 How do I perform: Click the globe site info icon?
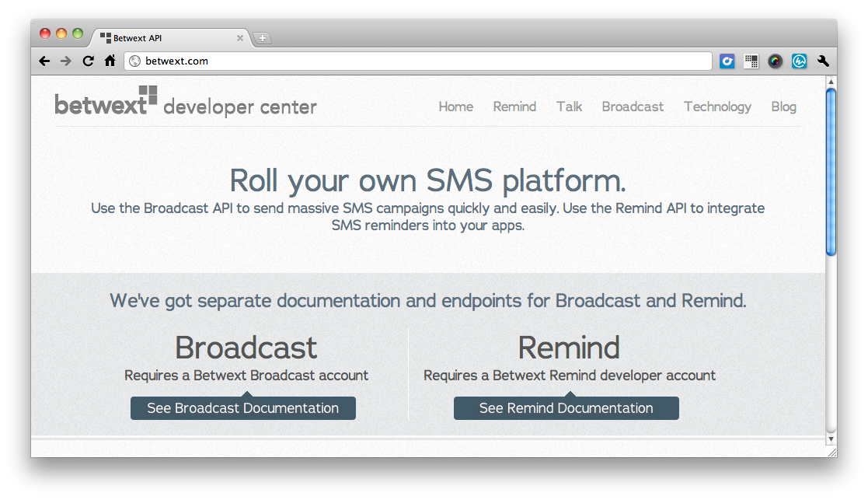coord(134,61)
